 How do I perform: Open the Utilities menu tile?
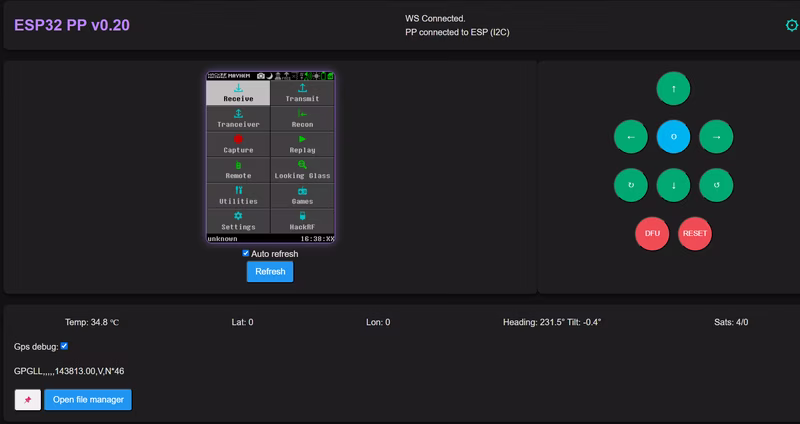pos(238,195)
